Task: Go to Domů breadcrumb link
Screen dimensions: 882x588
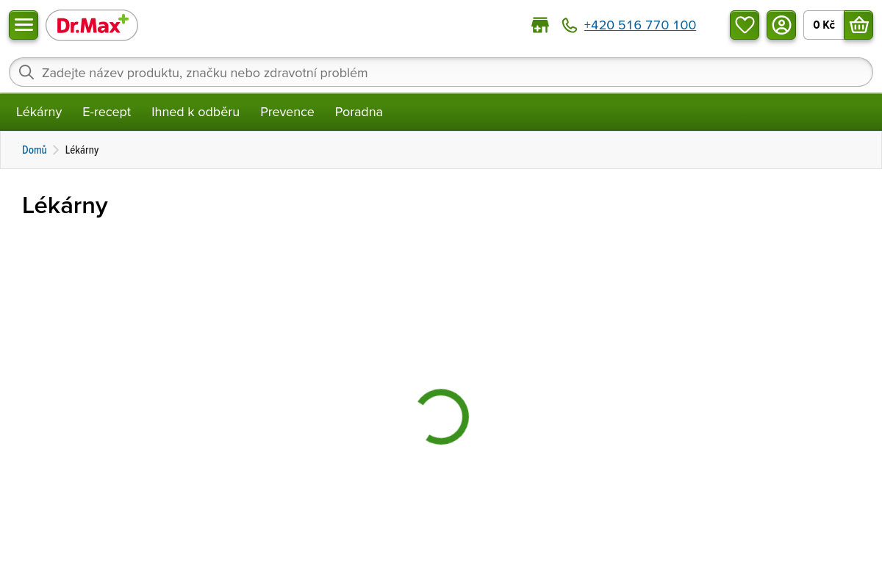Action: point(35,150)
